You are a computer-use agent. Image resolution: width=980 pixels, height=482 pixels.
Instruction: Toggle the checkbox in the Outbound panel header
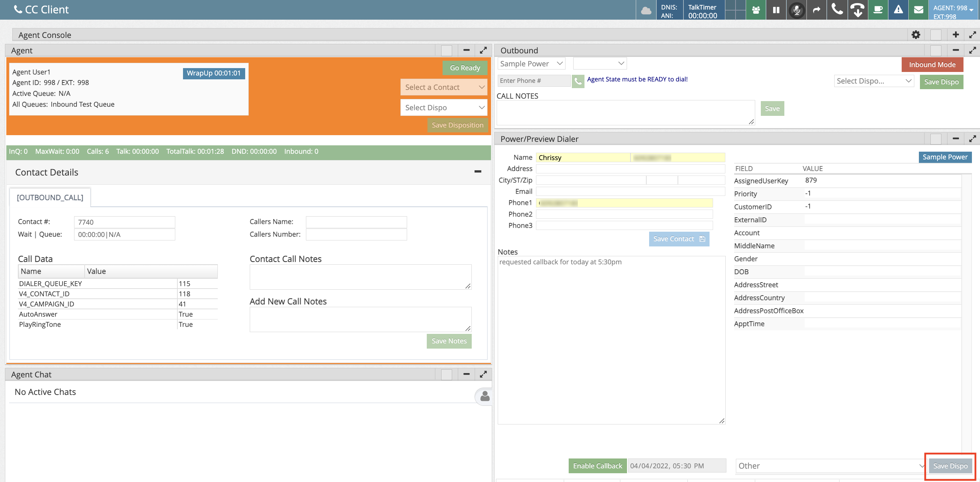tap(935, 51)
